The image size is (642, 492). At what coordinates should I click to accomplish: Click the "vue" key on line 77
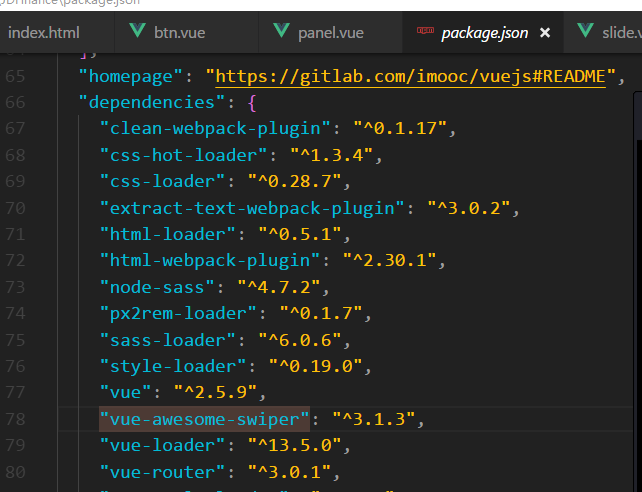pos(125,393)
